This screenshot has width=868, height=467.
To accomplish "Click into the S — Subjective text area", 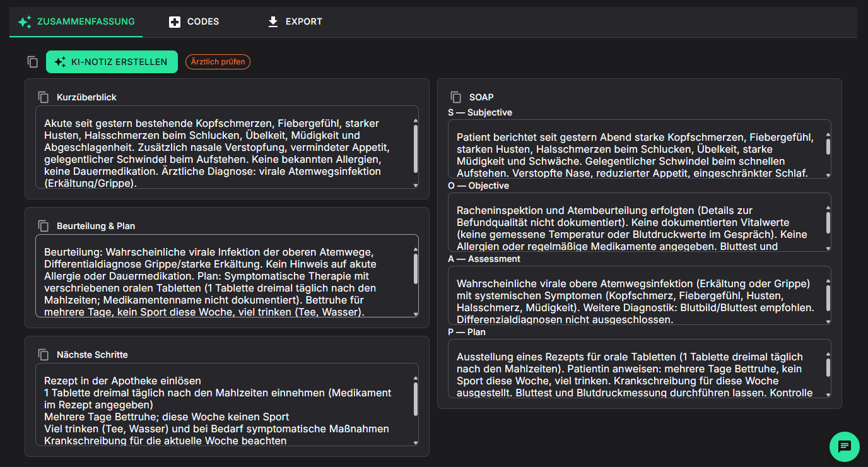I will coord(640,149).
